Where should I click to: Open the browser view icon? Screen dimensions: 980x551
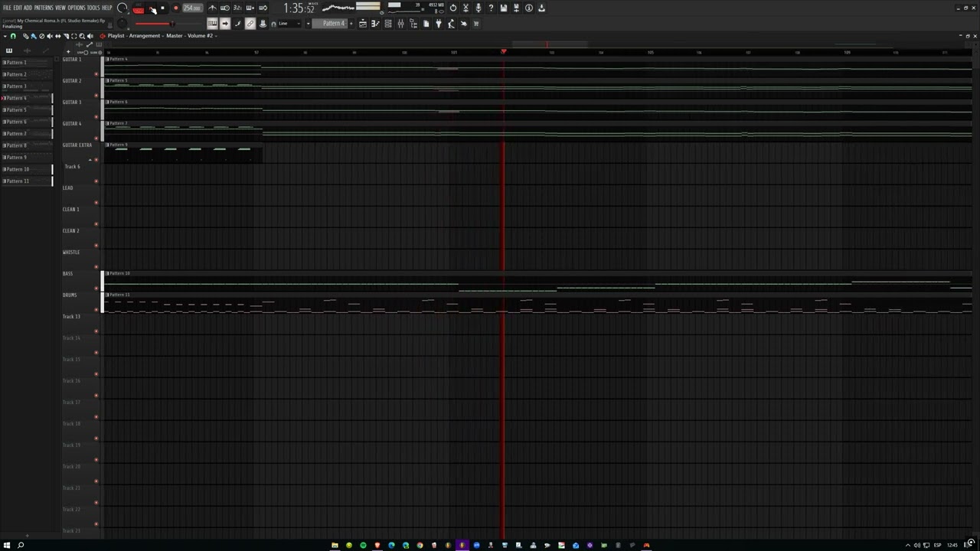pos(413,24)
